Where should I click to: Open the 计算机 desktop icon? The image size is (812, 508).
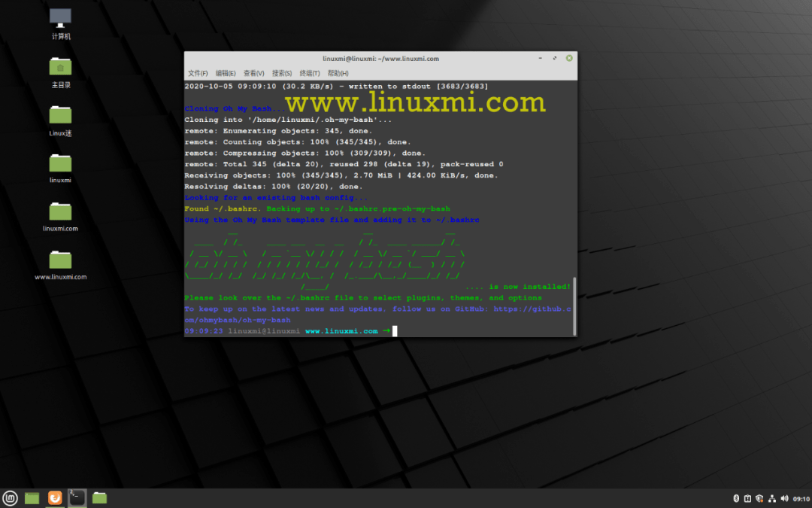point(60,19)
